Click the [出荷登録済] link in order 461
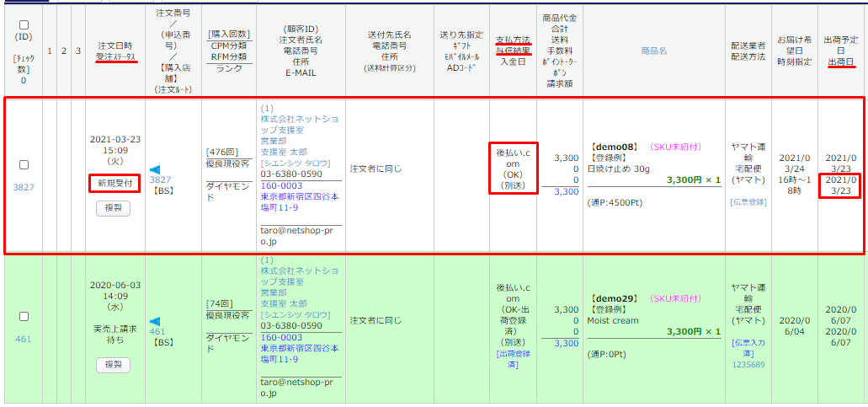This screenshot has width=868, height=407. [514, 359]
